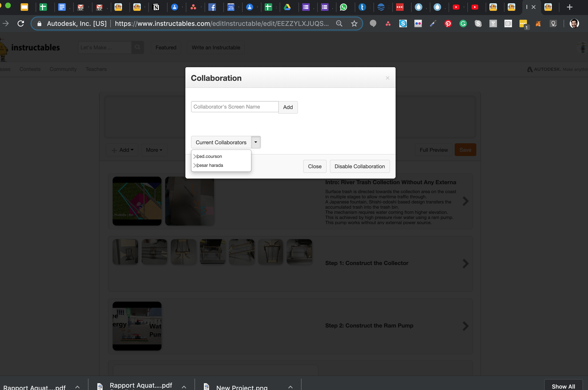Select the Featured menu tab
The height and width of the screenshot is (390, 588).
166,47
